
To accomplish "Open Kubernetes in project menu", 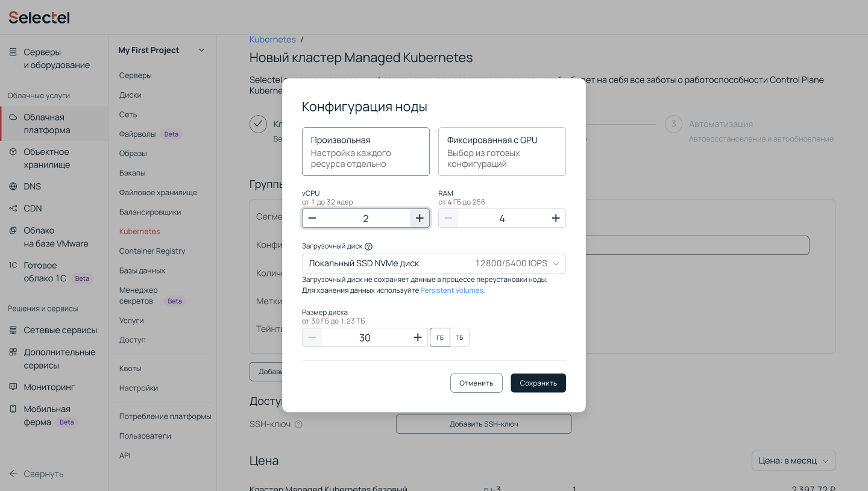I will tap(140, 231).
